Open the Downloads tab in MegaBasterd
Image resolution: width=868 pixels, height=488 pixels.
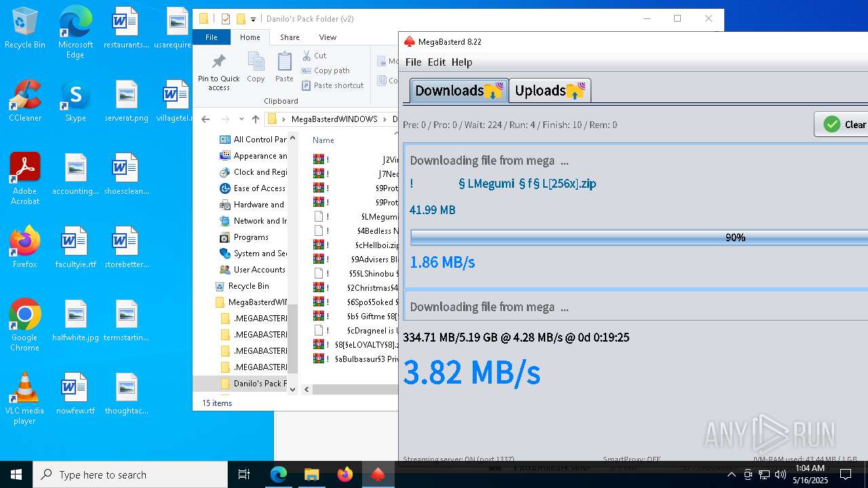coord(458,91)
